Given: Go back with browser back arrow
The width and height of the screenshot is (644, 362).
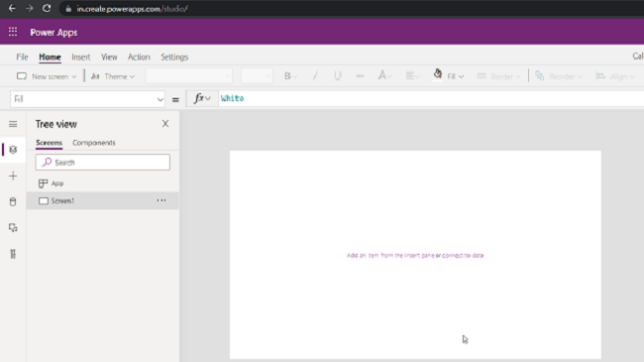Looking at the screenshot, I should 12,8.
